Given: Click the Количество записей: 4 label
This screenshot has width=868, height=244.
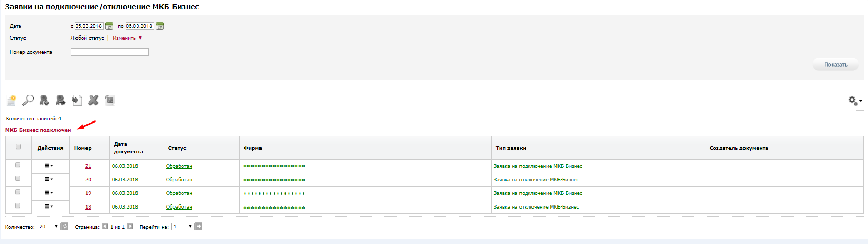Looking at the screenshot, I should (x=34, y=119).
